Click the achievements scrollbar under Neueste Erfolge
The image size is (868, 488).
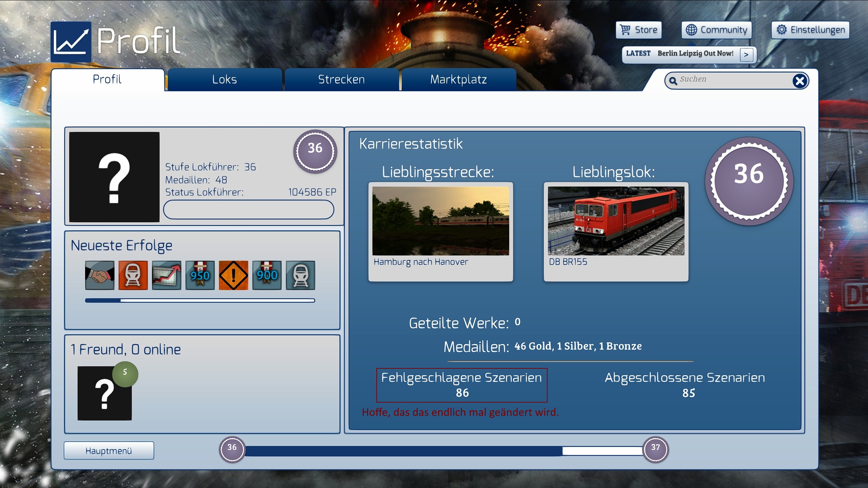pos(200,300)
